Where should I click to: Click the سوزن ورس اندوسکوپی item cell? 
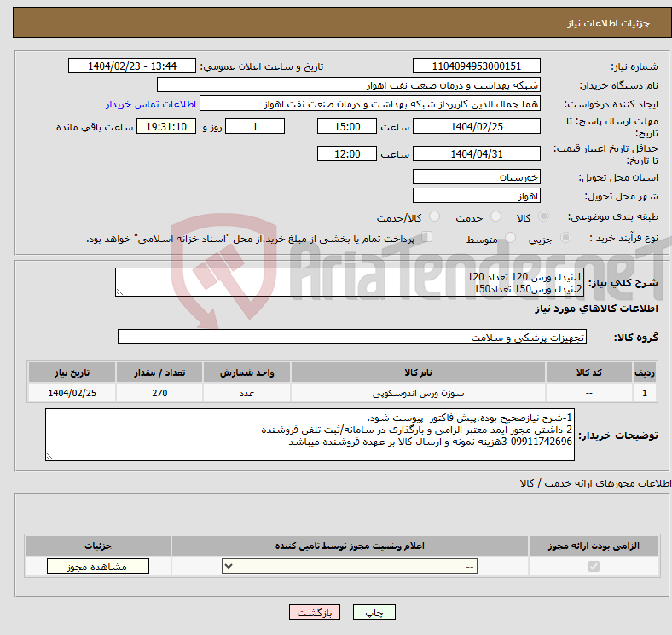tap(418, 393)
